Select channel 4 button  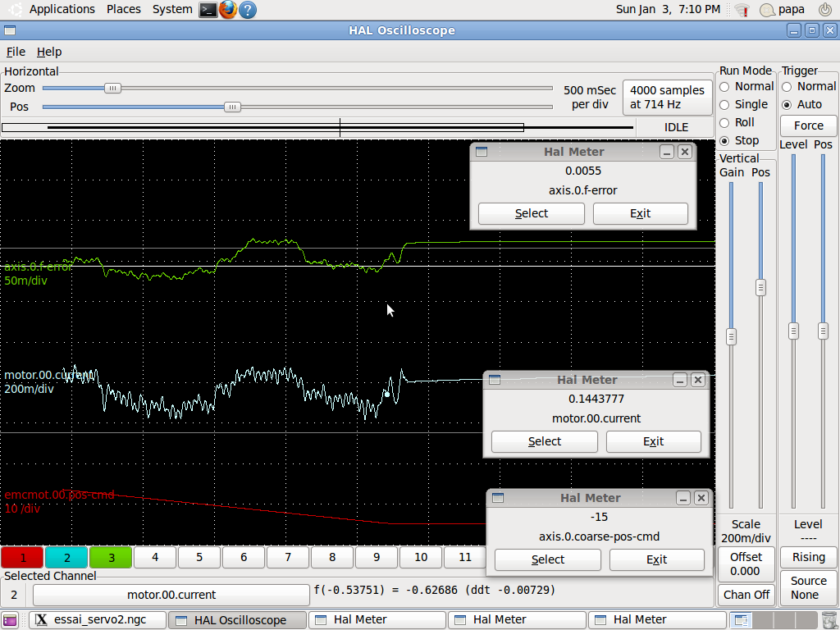155,557
